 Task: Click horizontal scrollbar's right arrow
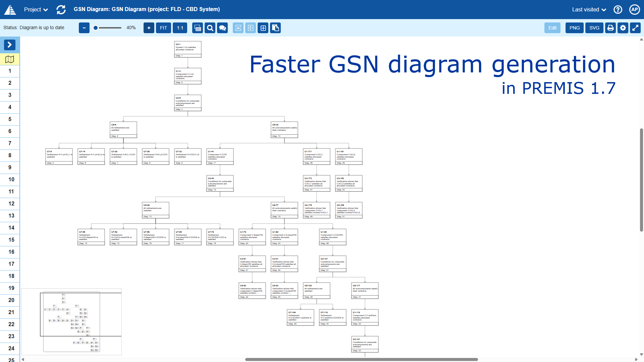[x=636, y=359]
